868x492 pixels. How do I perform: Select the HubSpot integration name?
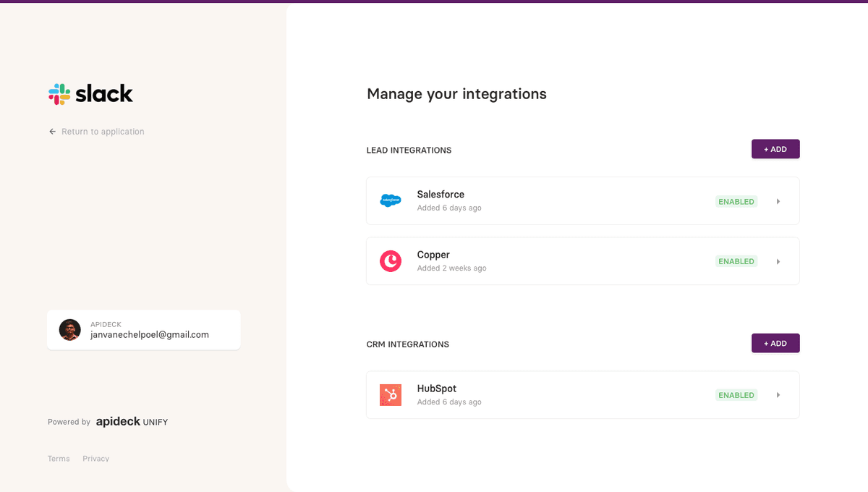click(437, 389)
